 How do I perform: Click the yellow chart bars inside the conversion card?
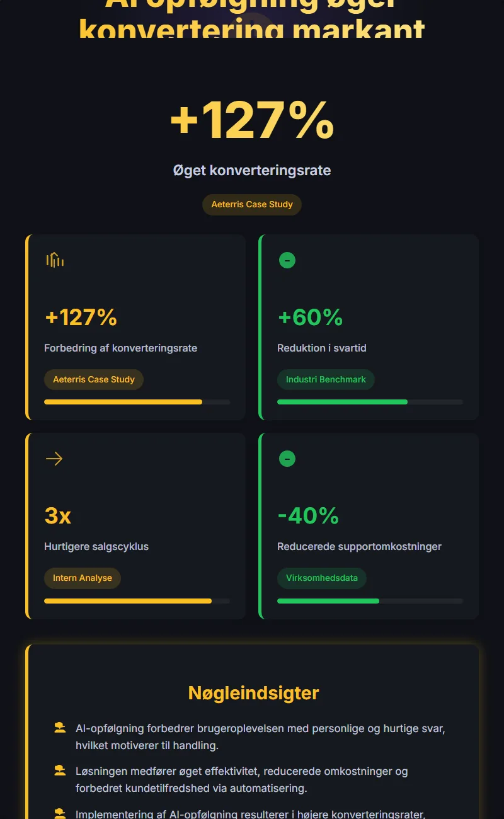[55, 260]
